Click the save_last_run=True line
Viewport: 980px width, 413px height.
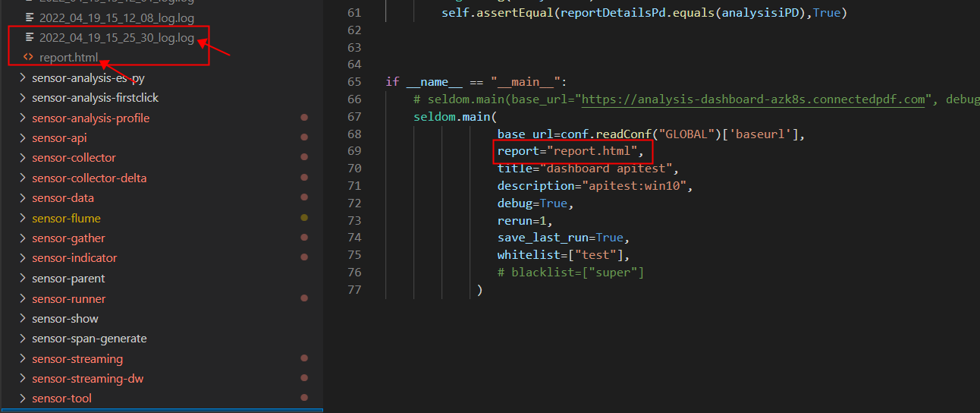564,238
